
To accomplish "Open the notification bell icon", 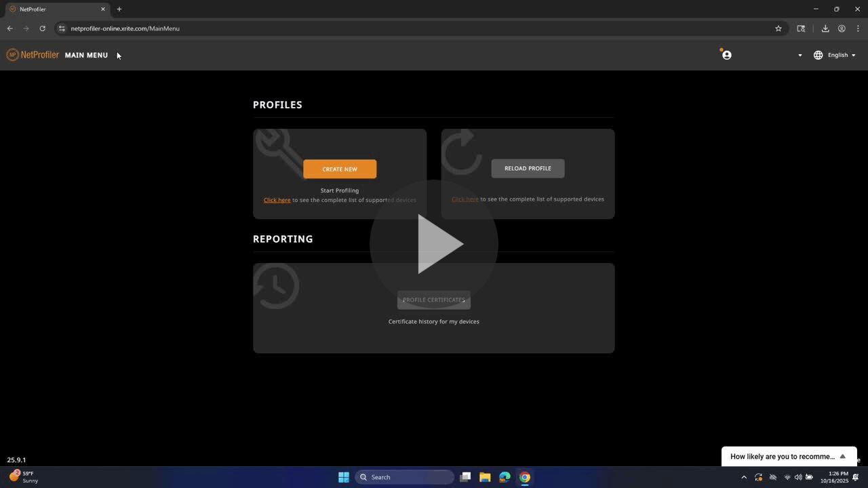I will tap(856, 477).
